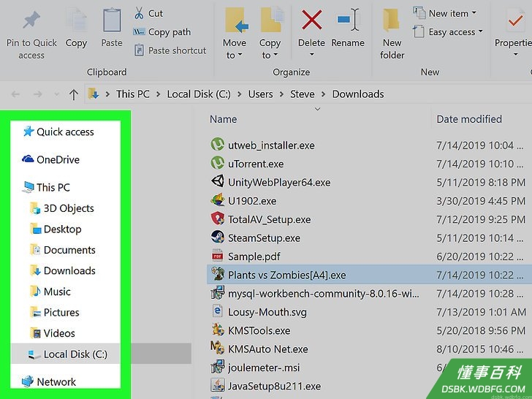Image resolution: width=532 pixels, height=399 pixels.
Task: Click Steve in the address path
Action: pyautogui.click(x=303, y=94)
